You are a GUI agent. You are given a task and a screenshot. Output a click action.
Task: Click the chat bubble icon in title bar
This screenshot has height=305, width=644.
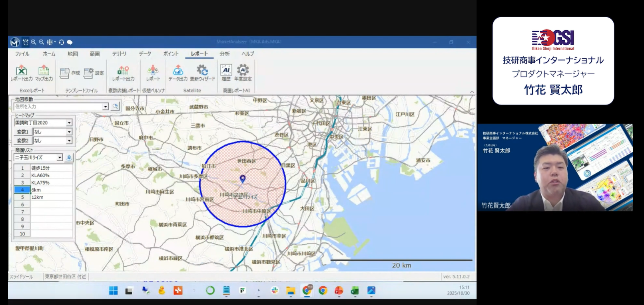tap(70, 42)
